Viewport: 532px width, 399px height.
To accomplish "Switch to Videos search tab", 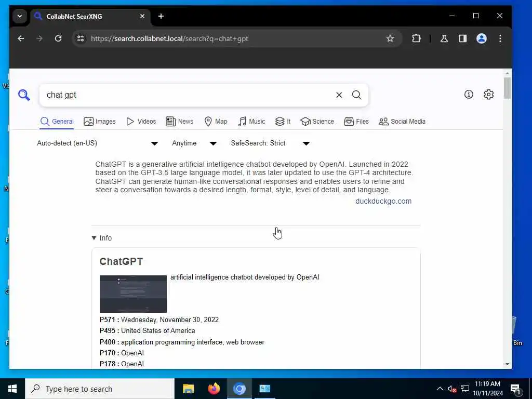I will (141, 122).
